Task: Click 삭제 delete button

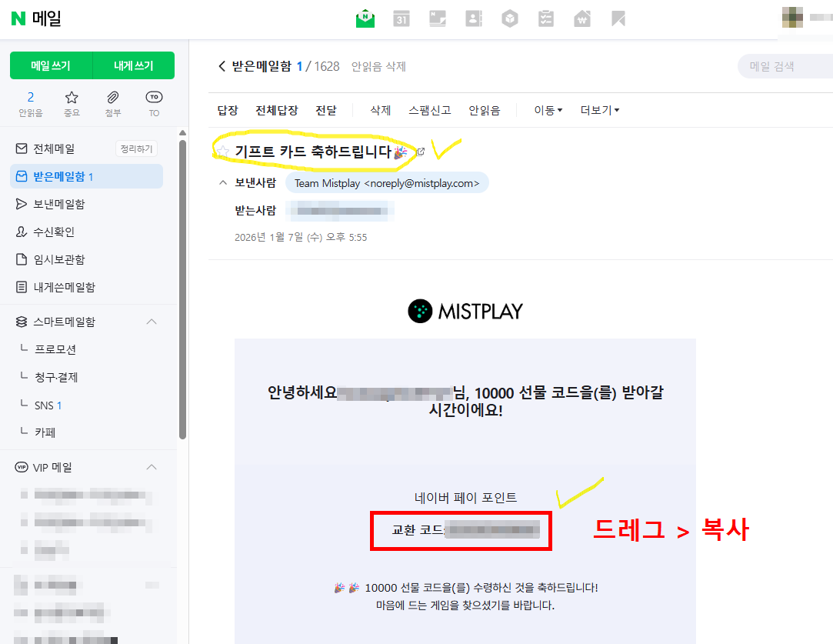Action: click(x=381, y=110)
